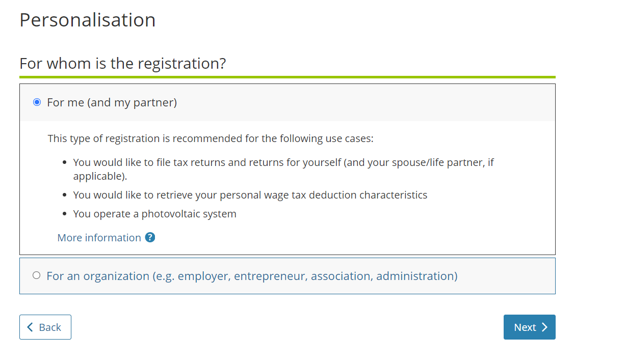
Task: Select the 'For me (and my partner)' radio button
Action: (37, 102)
